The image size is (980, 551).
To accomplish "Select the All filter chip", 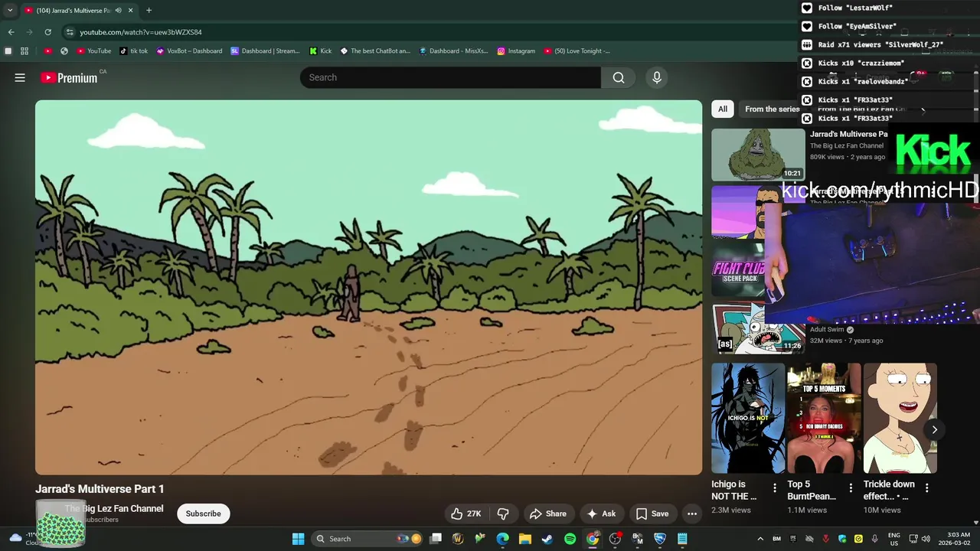I will [723, 109].
